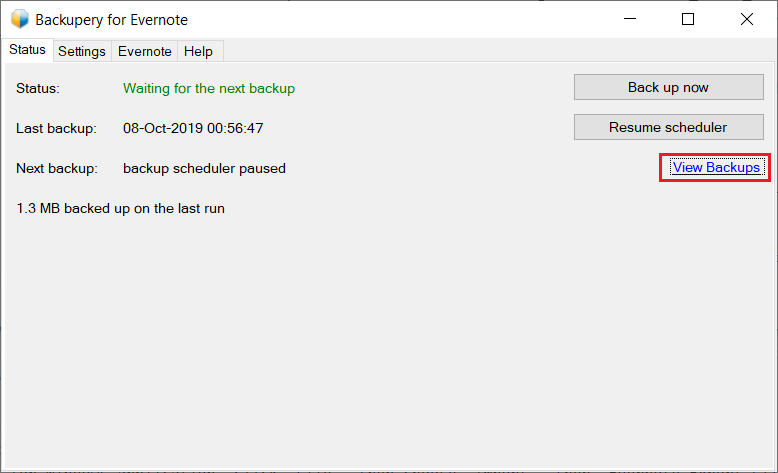Screen dimensions: 778x473
Task: Open the View Backups link
Action: [x=716, y=168]
